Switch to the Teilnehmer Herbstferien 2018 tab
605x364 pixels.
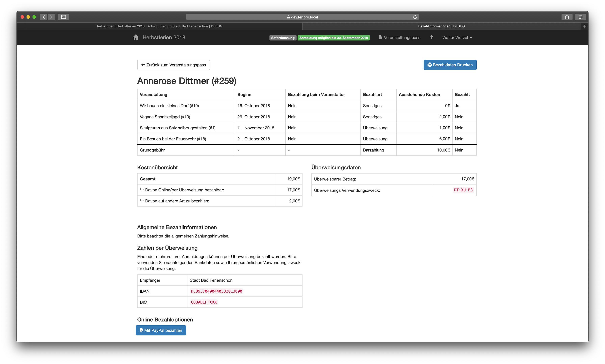click(159, 26)
